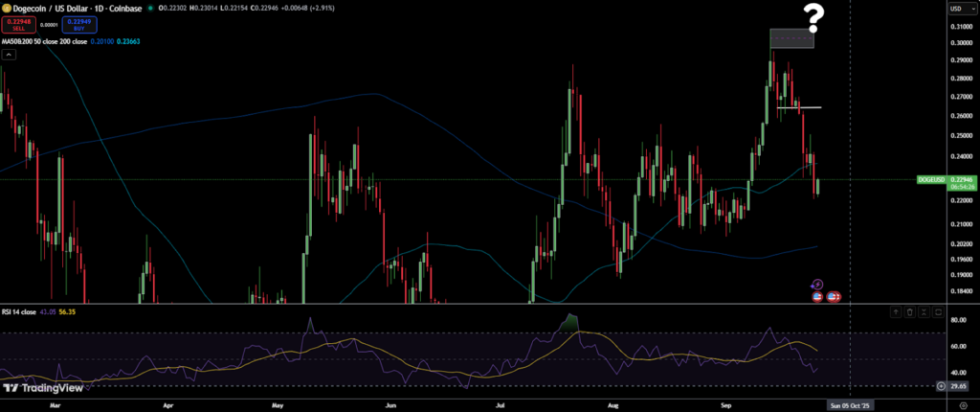Click the Sun 05 Oct '25 date label
This screenshot has width=980, height=412.
pos(850,405)
